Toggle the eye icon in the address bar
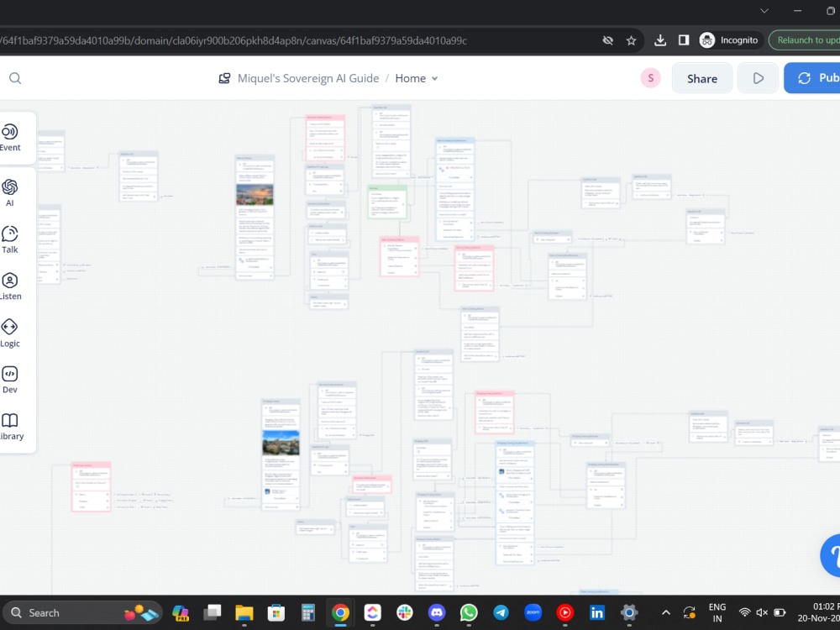The height and width of the screenshot is (630, 840). point(607,39)
